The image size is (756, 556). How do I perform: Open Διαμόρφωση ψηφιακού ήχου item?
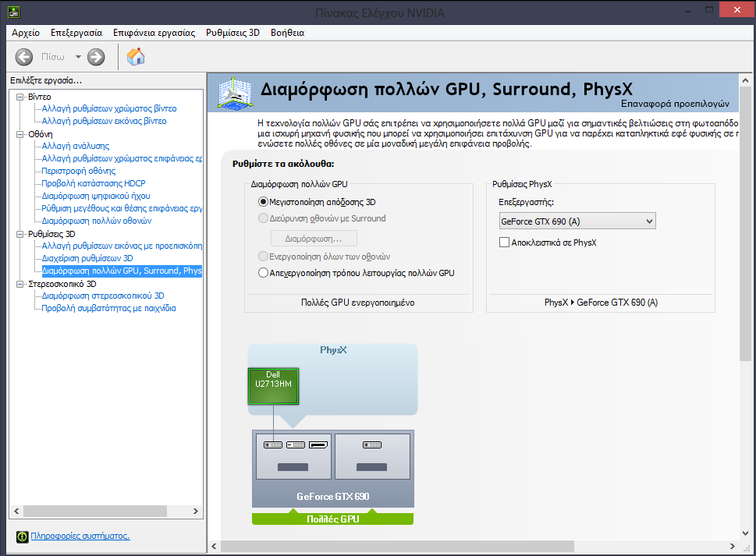96,196
